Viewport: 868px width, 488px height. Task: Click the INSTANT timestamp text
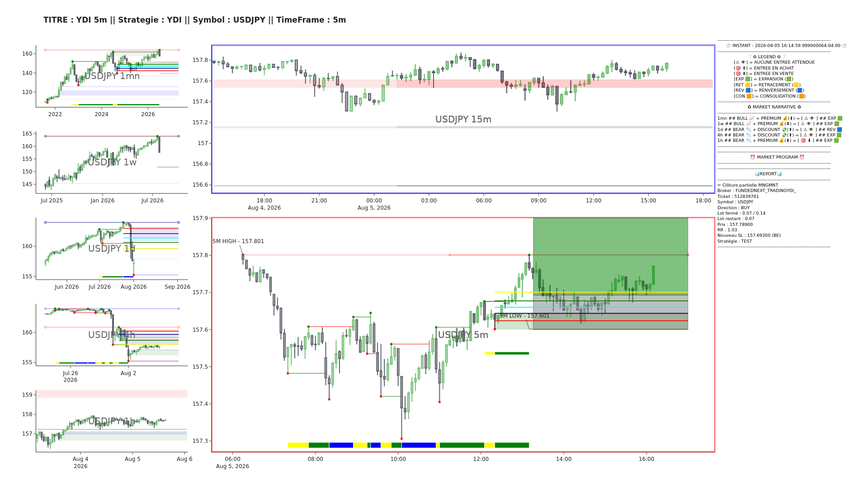coord(787,46)
